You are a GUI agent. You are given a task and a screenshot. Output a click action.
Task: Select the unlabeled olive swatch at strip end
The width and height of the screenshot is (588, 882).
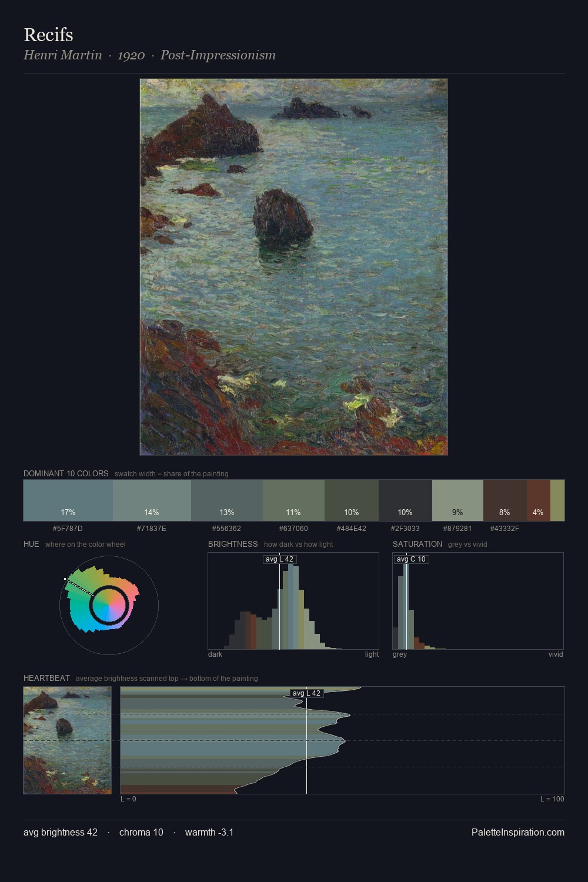click(557, 500)
